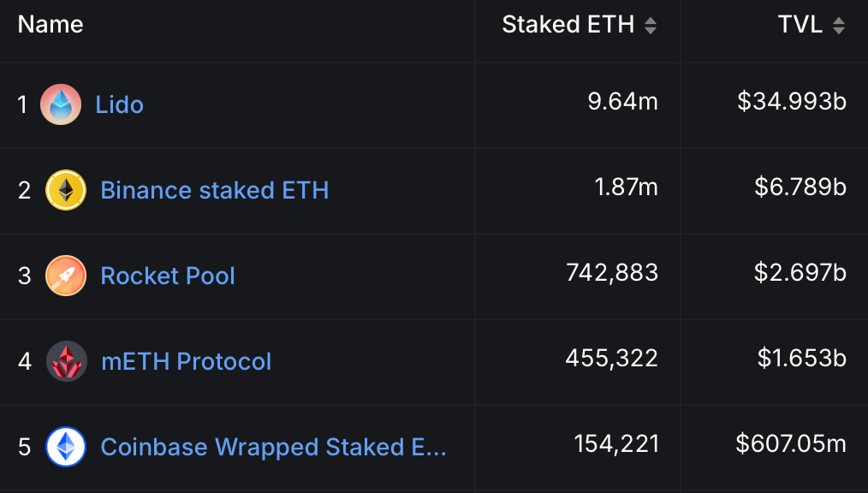Toggle sort order on the Name column

point(50,25)
